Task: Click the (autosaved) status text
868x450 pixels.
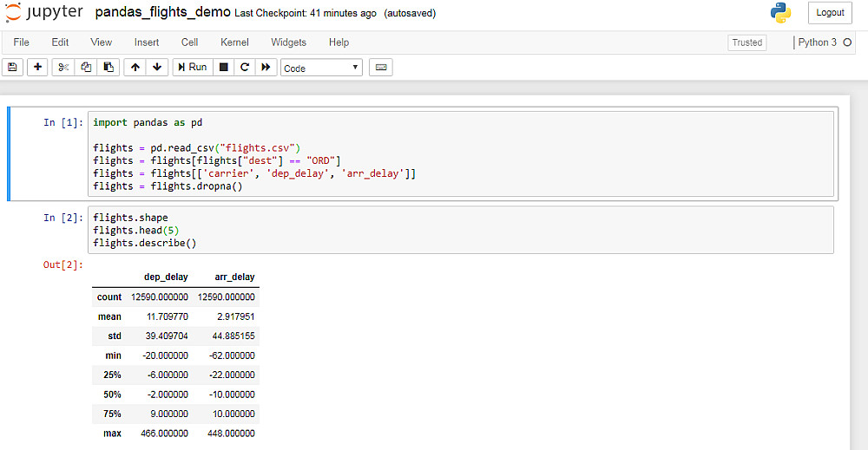Action: coord(411,13)
